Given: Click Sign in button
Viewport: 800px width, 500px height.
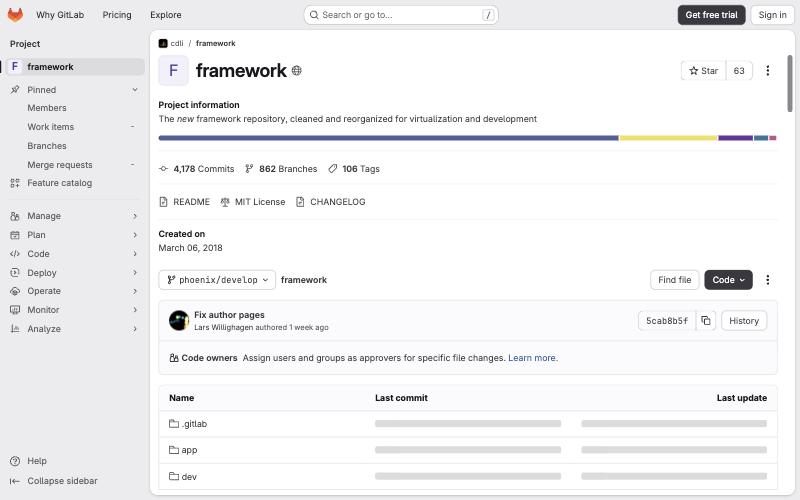Looking at the screenshot, I should point(772,15).
